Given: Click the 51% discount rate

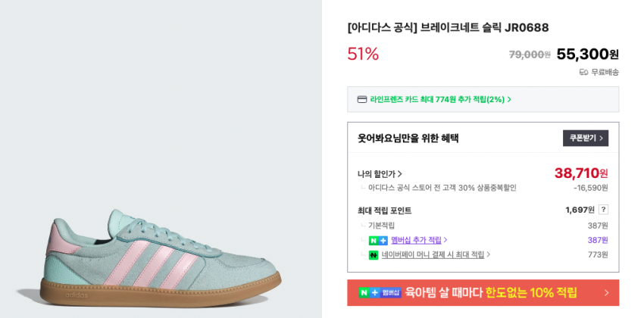Looking at the screenshot, I should coord(363,54).
